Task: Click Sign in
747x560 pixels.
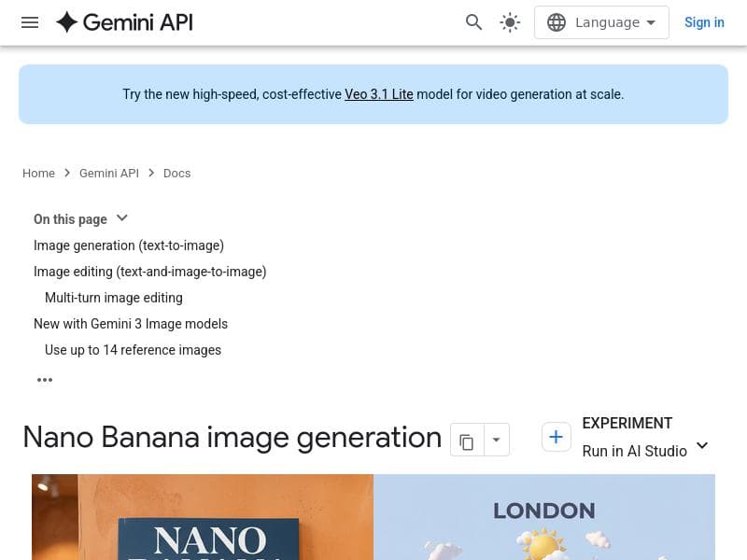Action: coord(704,22)
